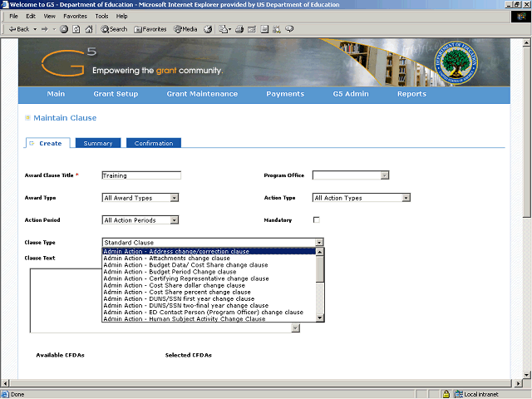Open the Award Type dropdown

click(140, 198)
